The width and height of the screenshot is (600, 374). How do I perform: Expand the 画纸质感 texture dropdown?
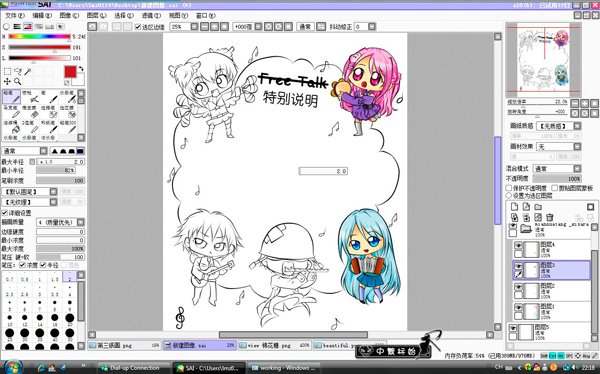point(559,126)
